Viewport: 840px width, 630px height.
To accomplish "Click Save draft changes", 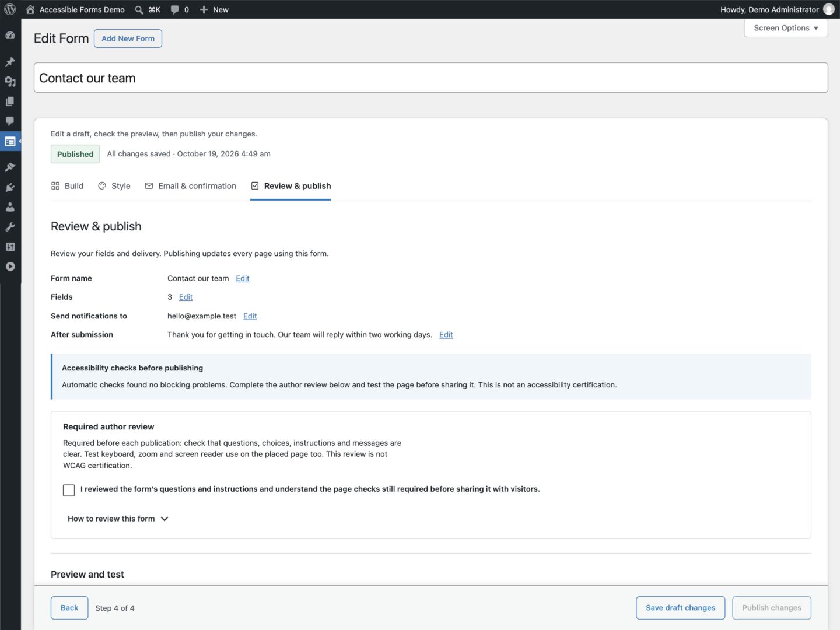I will [680, 608].
